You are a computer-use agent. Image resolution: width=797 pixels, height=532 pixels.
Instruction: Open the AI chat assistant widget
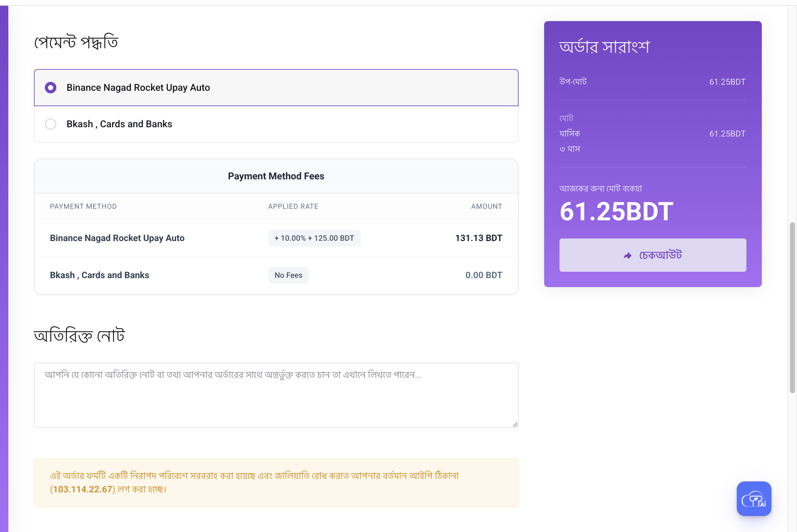(754, 499)
